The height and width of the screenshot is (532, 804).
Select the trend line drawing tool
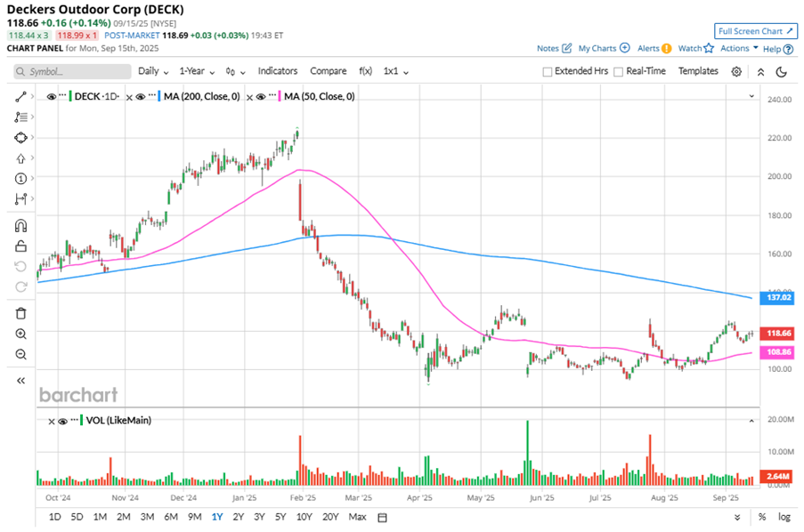click(x=20, y=96)
